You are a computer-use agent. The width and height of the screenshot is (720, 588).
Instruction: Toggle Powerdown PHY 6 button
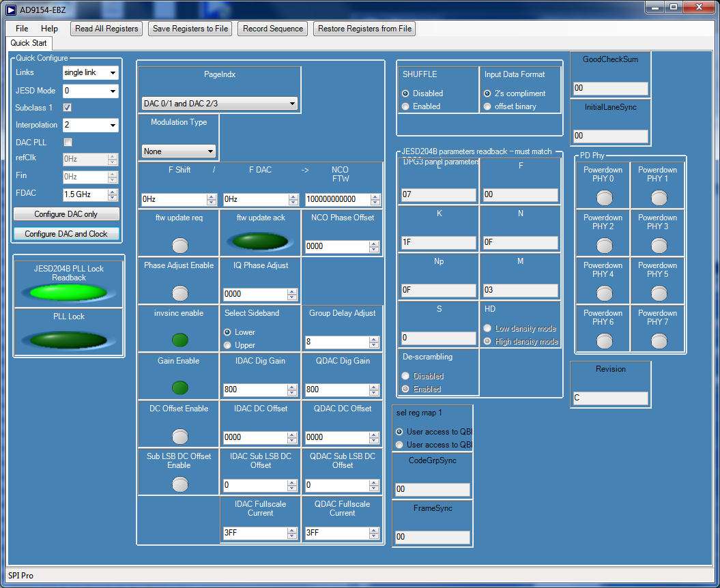click(604, 341)
